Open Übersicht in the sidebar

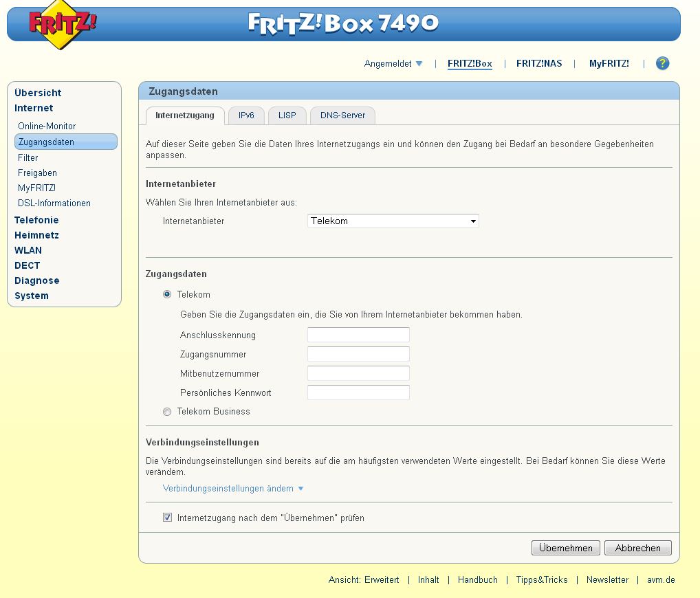tap(38, 93)
